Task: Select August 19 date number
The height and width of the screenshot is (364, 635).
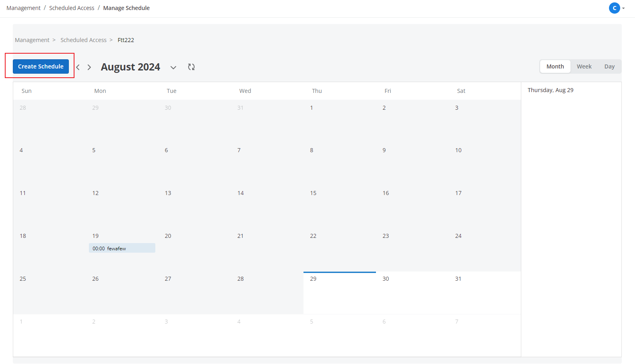Action: tap(95, 236)
